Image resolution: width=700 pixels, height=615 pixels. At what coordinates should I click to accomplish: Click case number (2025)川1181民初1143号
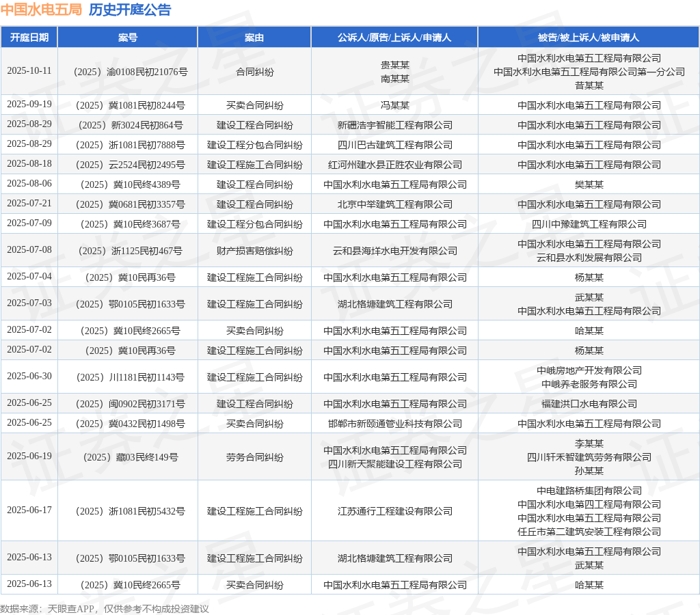tap(131, 377)
